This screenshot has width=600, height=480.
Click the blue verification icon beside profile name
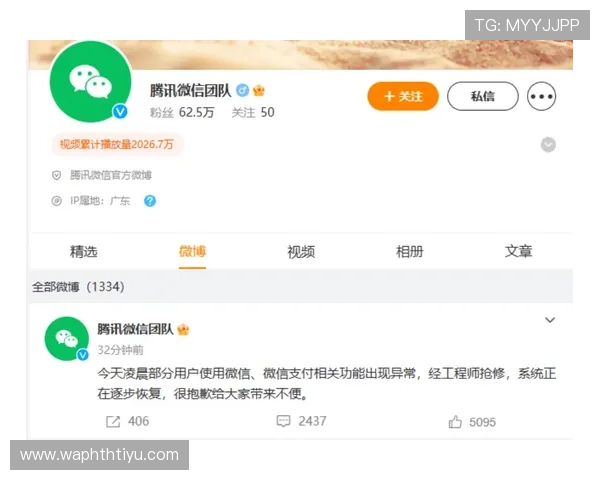(243, 90)
